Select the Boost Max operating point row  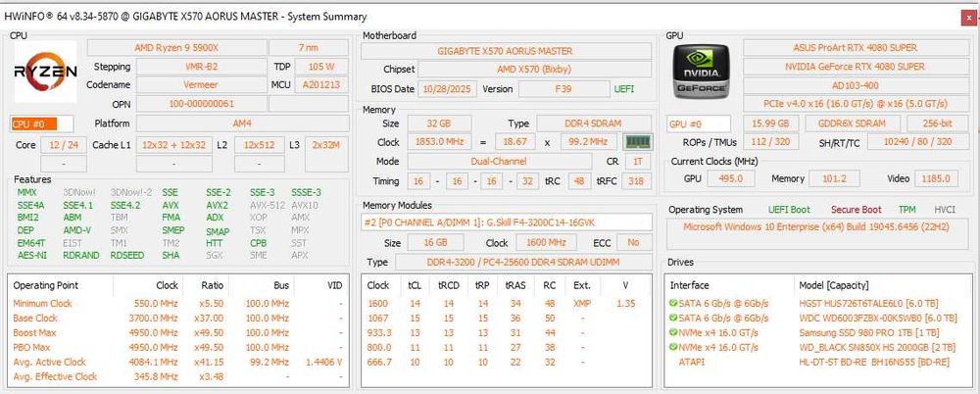click(177, 332)
